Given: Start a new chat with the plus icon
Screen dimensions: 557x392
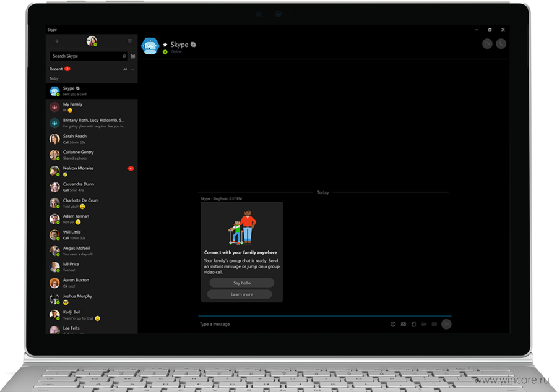Looking at the screenshot, I should tap(57, 41).
